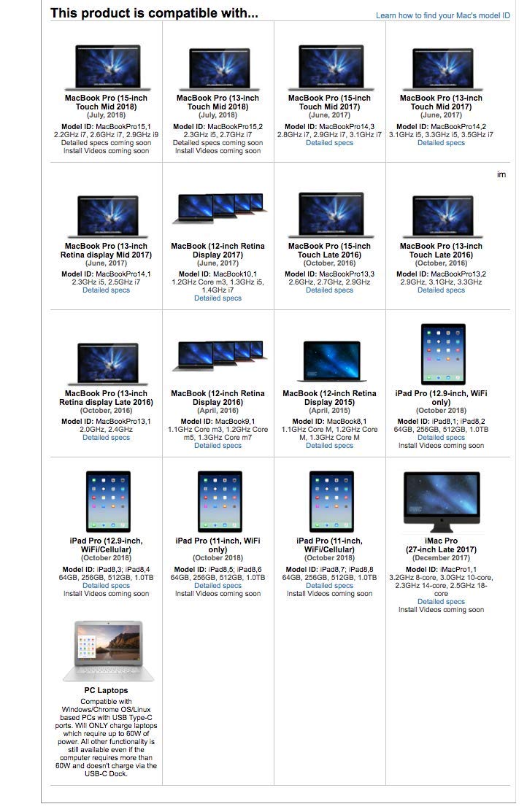Open Detailed specs for MacBookPro13,1

click(107, 438)
